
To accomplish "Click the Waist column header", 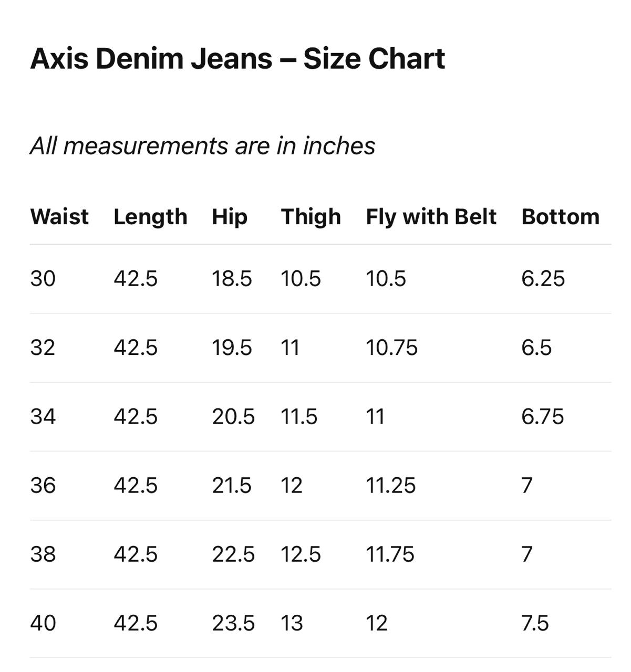I will pos(59,217).
